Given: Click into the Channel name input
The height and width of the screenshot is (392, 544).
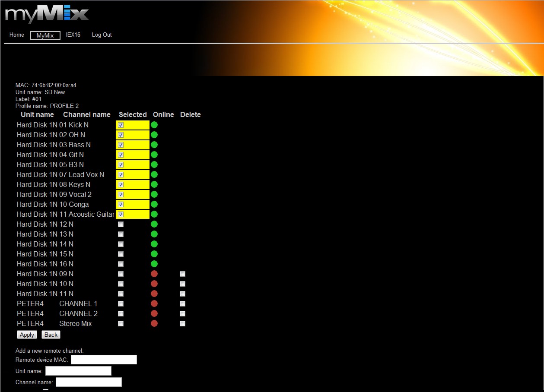Looking at the screenshot, I should coord(89,382).
